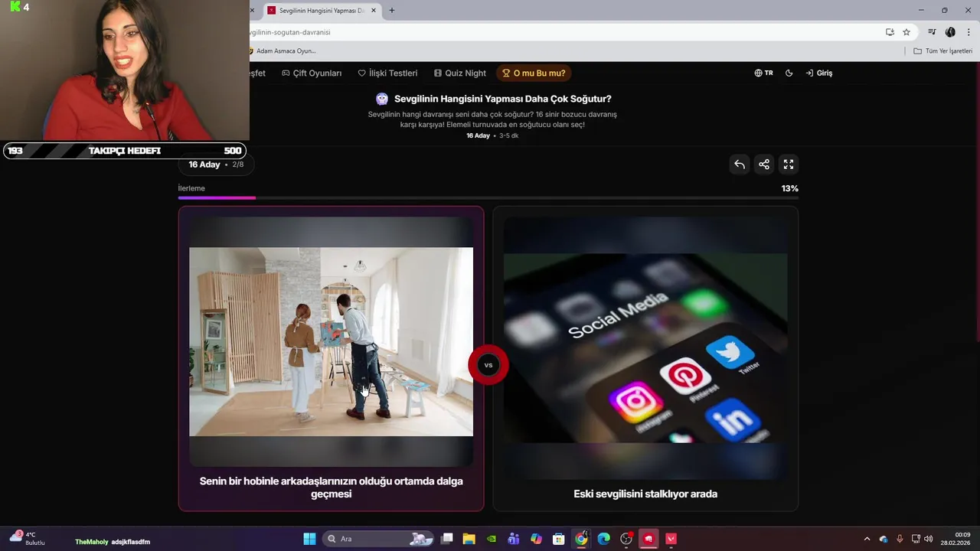Viewport: 980px width, 551px height.
Task: Open the volume speaker tray icon
Action: [929, 539]
